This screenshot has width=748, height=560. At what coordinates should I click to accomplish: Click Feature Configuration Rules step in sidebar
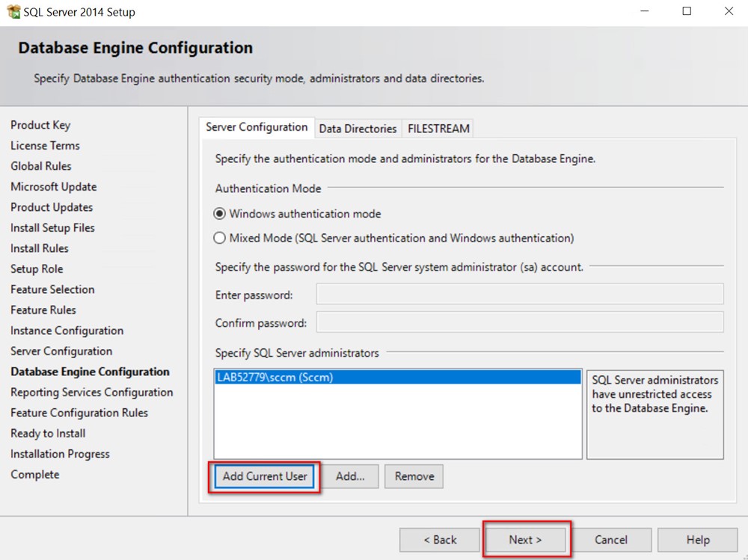[79, 413]
